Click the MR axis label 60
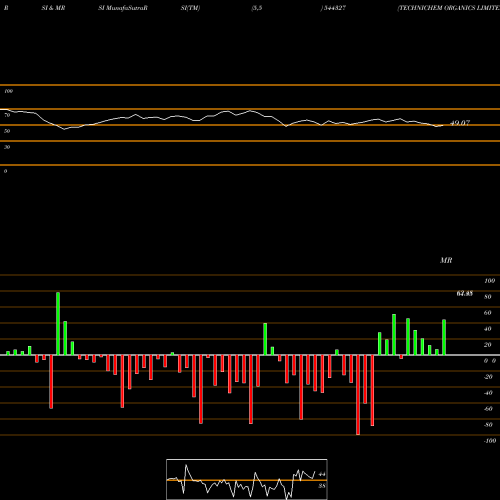500x500 pixels. (x=488, y=313)
